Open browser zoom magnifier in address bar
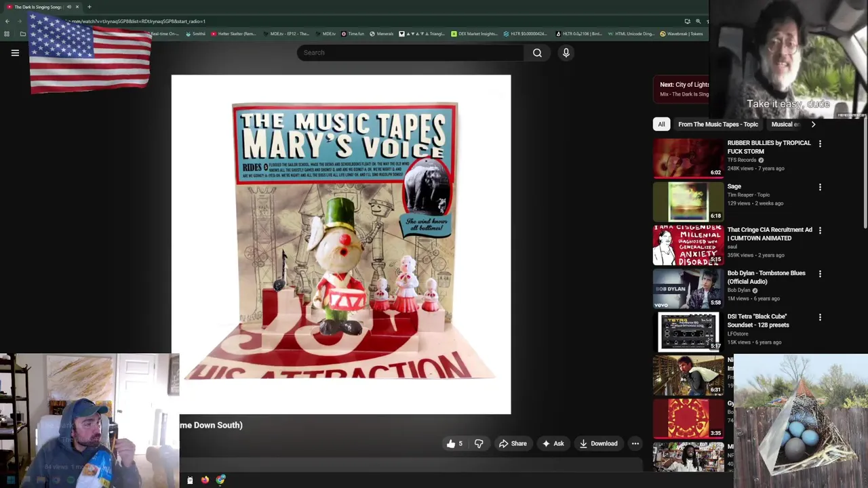This screenshot has width=868, height=488. 698,21
